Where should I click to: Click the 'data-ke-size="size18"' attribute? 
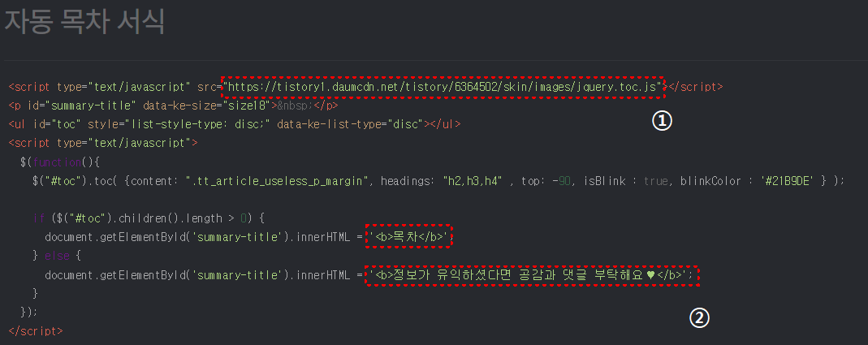206,106
